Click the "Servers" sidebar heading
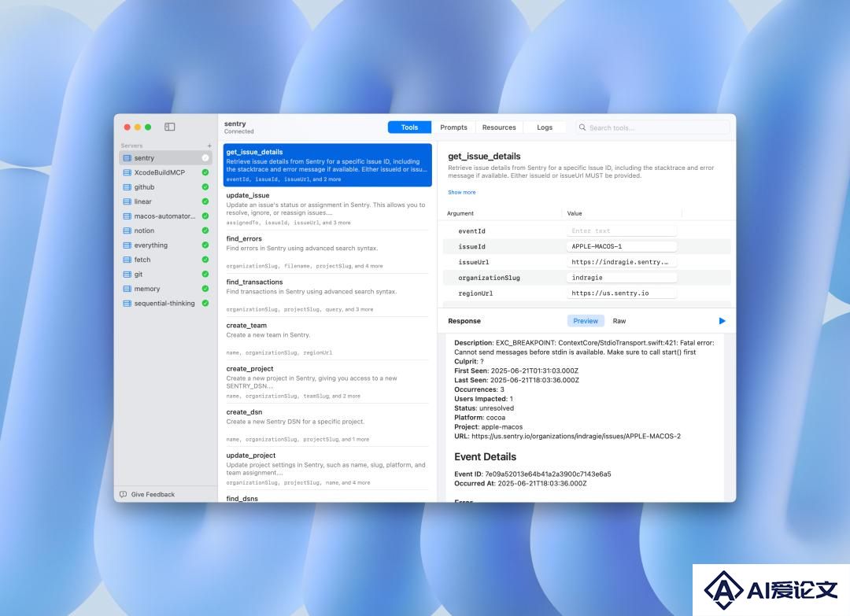 pos(131,146)
